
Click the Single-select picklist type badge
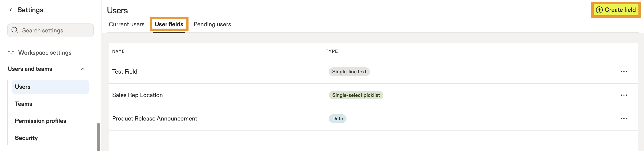point(356,95)
